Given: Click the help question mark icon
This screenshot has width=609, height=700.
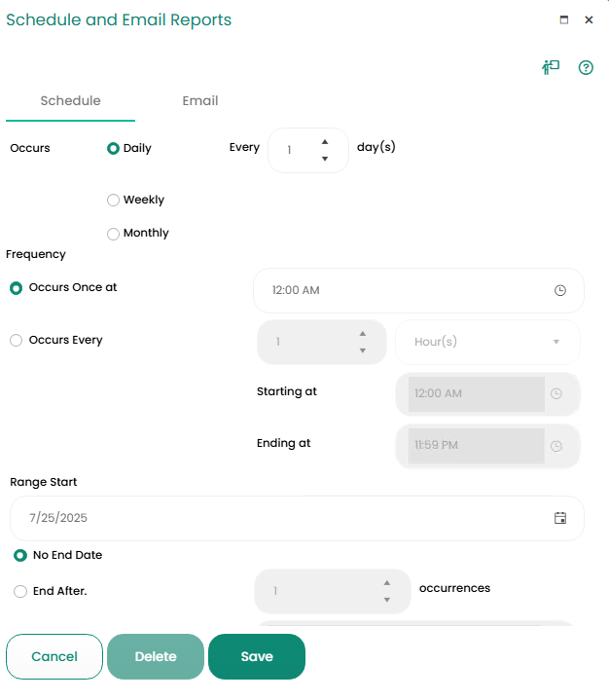Looking at the screenshot, I should pos(586,67).
